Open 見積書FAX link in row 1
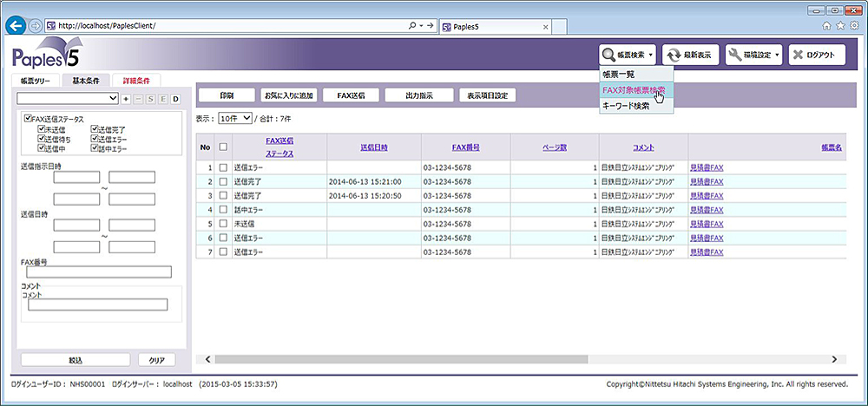The height and width of the screenshot is (406, 868). pyautogui.click(x=707, y=167)
